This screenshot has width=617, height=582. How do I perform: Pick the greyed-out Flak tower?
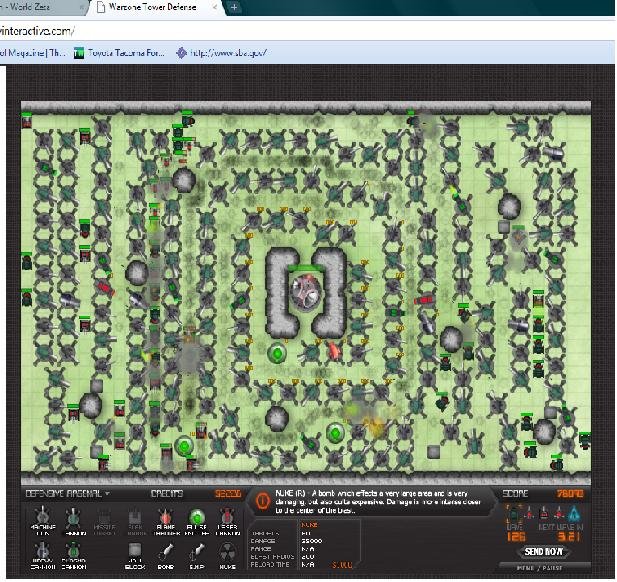(x=135, y=521)
